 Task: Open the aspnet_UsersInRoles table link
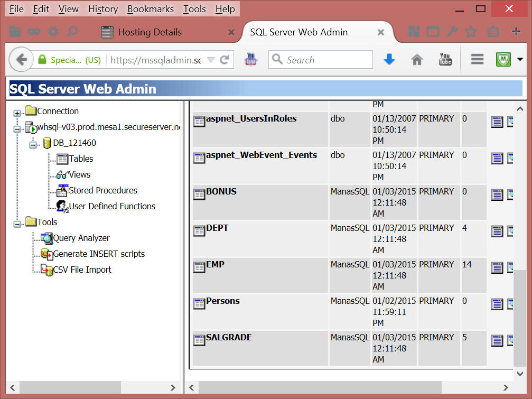(x=251, y=119)
